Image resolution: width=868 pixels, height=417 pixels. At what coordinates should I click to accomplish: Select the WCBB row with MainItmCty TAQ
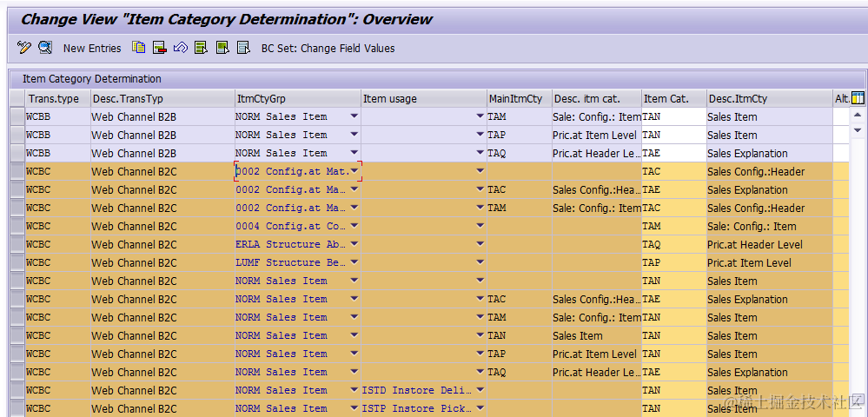coord(17,153)
